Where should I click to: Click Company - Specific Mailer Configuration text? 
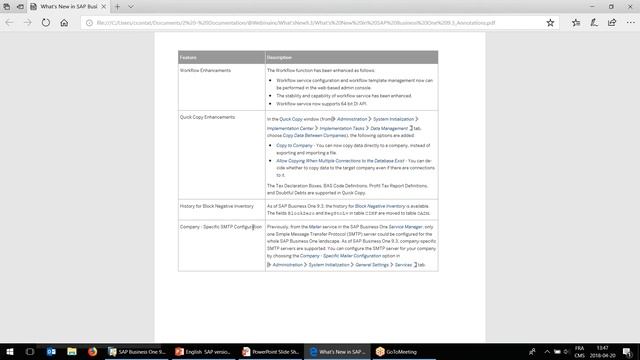[340, 256]
